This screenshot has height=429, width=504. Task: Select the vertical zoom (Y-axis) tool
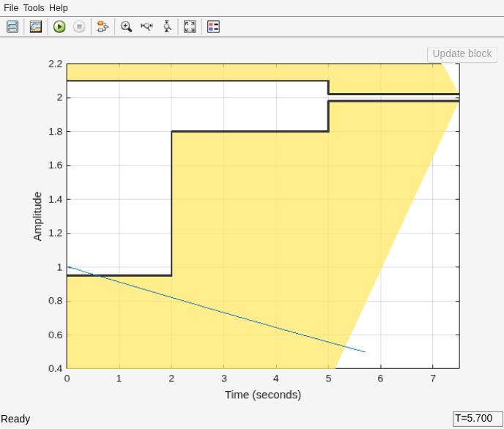(167, 26)
